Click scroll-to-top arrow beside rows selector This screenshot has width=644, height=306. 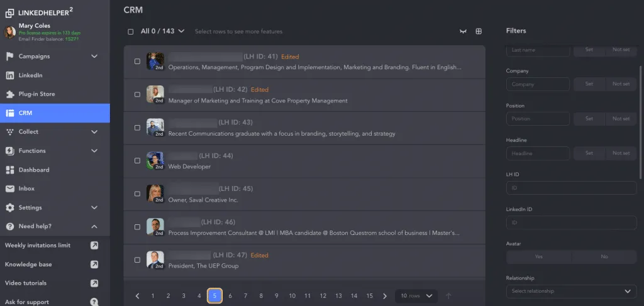coord(448,296)
